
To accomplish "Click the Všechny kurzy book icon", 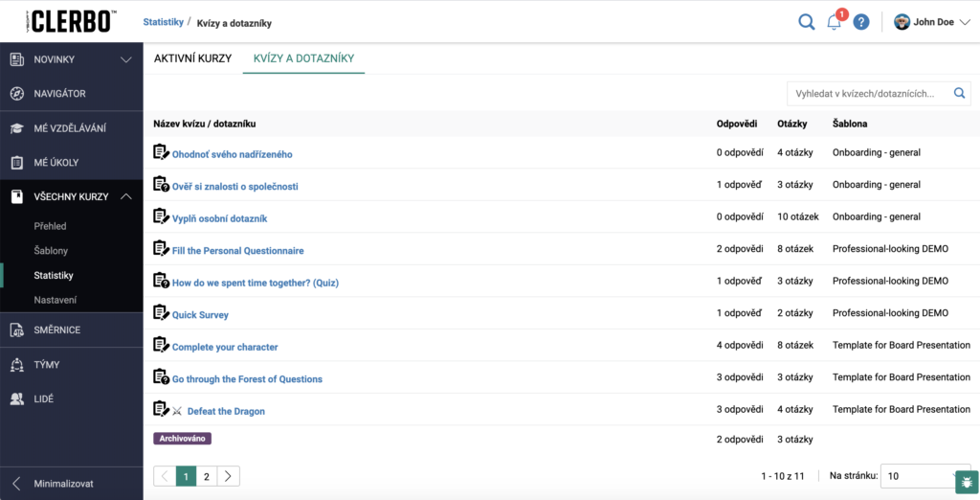I will pos(17,197).
